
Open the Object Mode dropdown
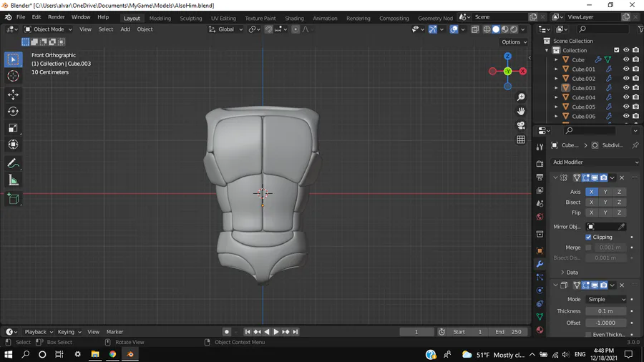click(49, 29)
